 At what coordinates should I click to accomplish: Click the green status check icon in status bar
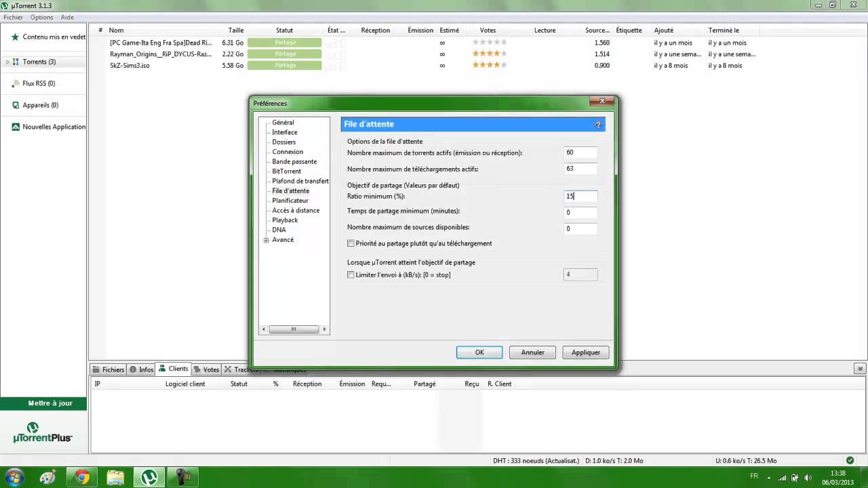850,460
